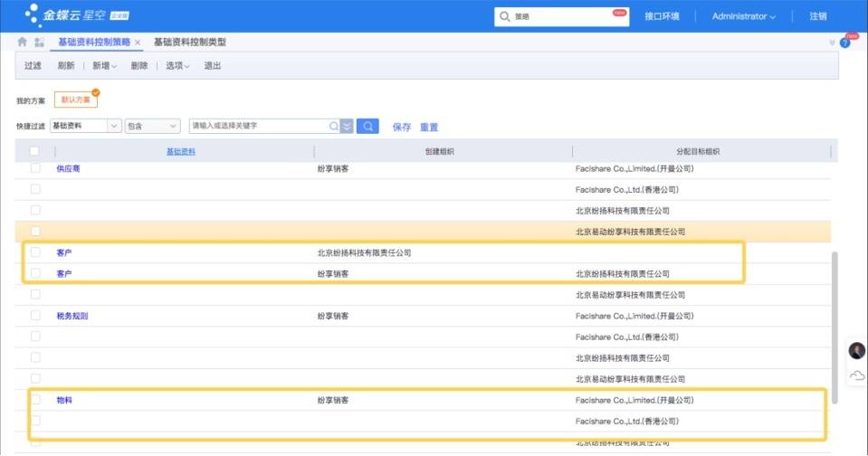Screen dimensions: 868x456
Task: Focus the top search input field
Action: 561,16
